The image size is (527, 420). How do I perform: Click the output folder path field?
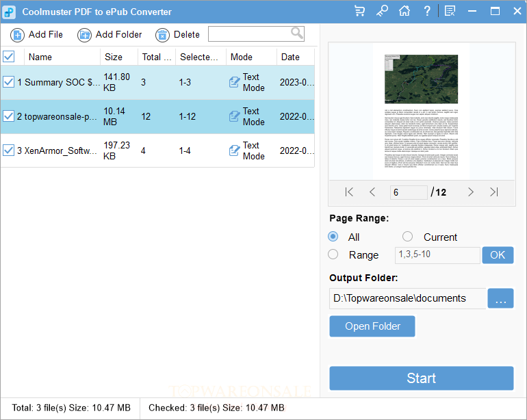[408, 298]
